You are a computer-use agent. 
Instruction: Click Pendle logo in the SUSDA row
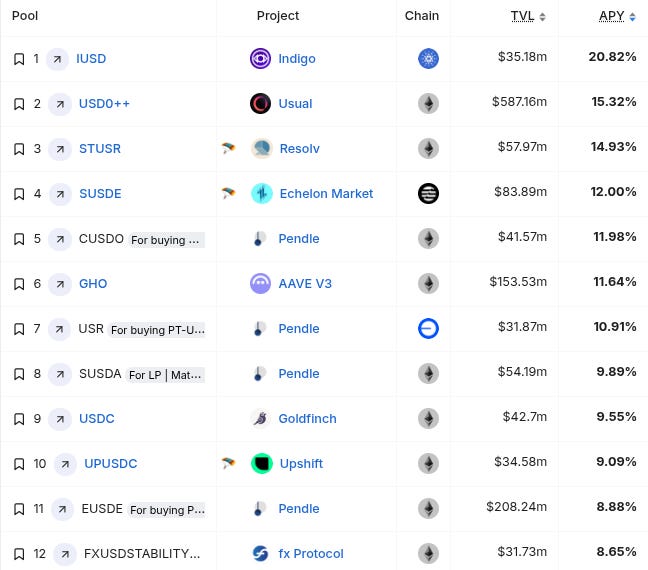259,374
